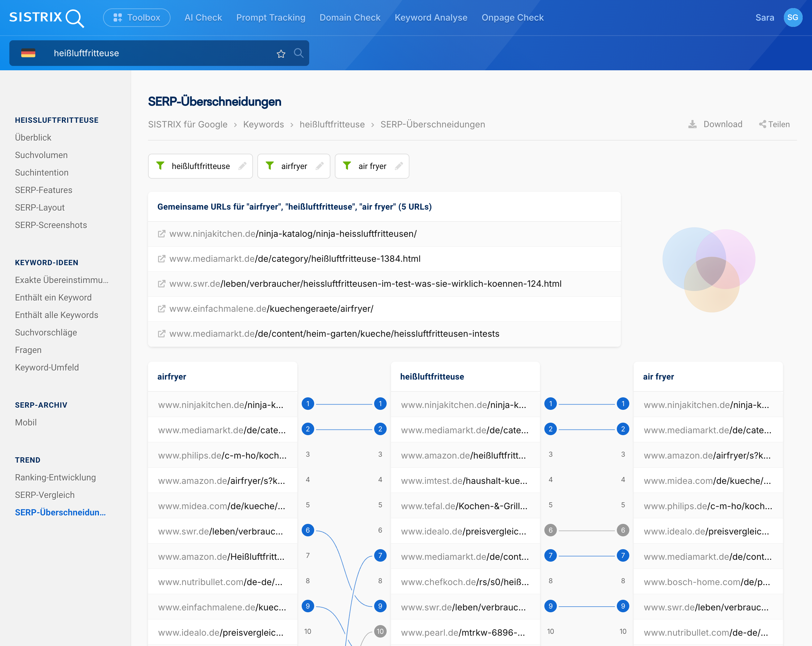
Task: Open Enthält alle Keywords
Action: tap(57, 315)
